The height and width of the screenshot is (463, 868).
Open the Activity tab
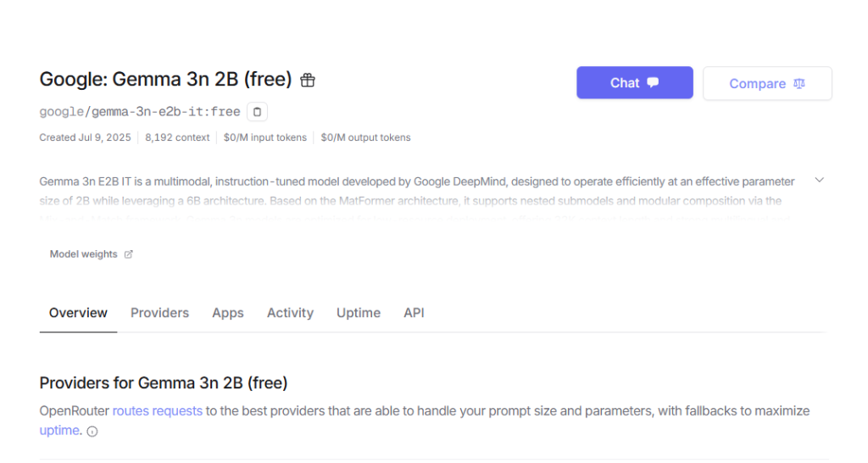(x=290, y=313)
